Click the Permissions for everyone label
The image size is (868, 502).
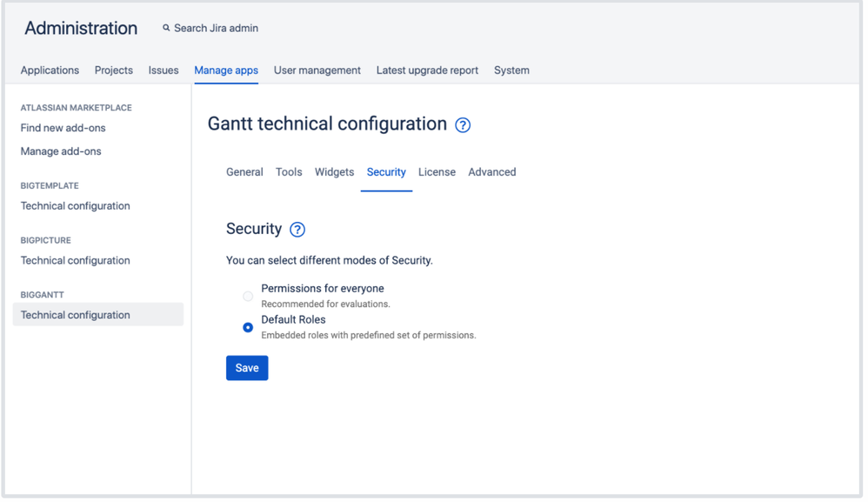pyautogui.click(x=323, y=288)
